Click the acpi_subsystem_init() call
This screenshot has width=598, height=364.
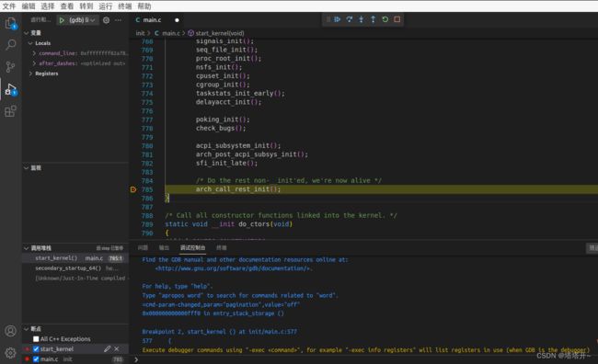(238, 145)
